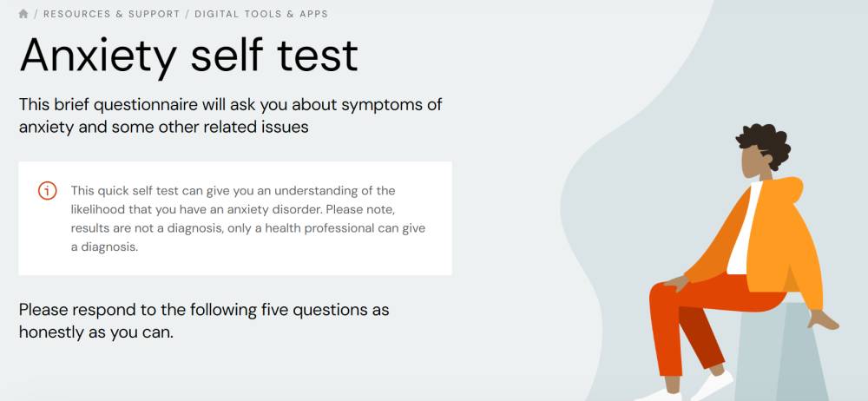Click the slash before Digital Tools & Apps
This screenshot has width=868, height=401.
[x=187, y=14]
